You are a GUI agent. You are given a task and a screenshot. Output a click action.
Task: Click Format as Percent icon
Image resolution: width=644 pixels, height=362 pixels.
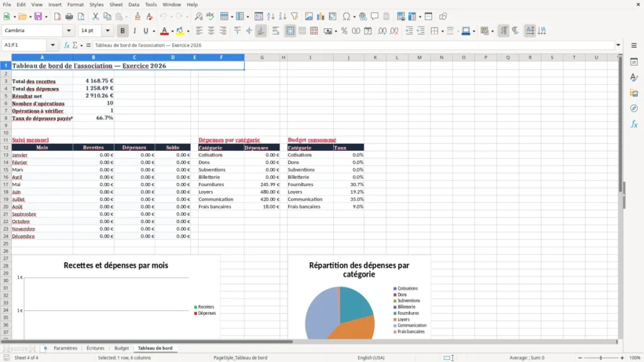pos(344,31)
